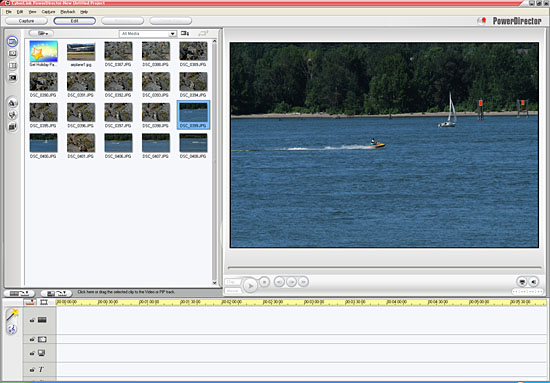Click the third grayed mode button after Edit

tap(122, 21)
